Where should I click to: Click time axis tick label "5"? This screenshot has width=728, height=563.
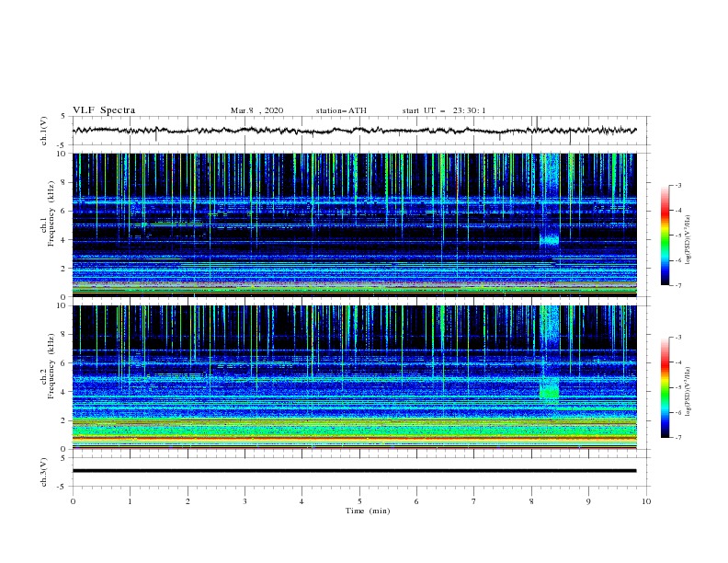tap(359, 501)
